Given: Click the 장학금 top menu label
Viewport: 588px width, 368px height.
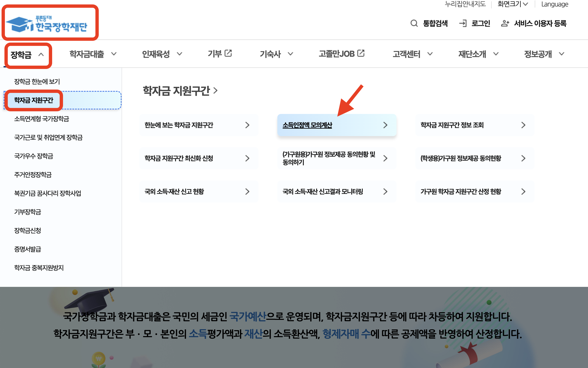Looking at the screenshot, I should click(21, 55).
